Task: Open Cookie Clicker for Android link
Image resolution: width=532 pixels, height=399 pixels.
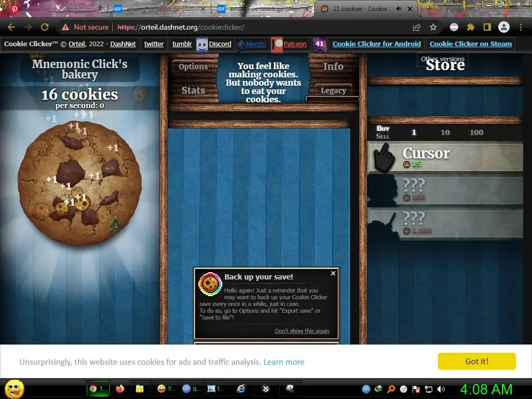Action: tap(377, 44)
